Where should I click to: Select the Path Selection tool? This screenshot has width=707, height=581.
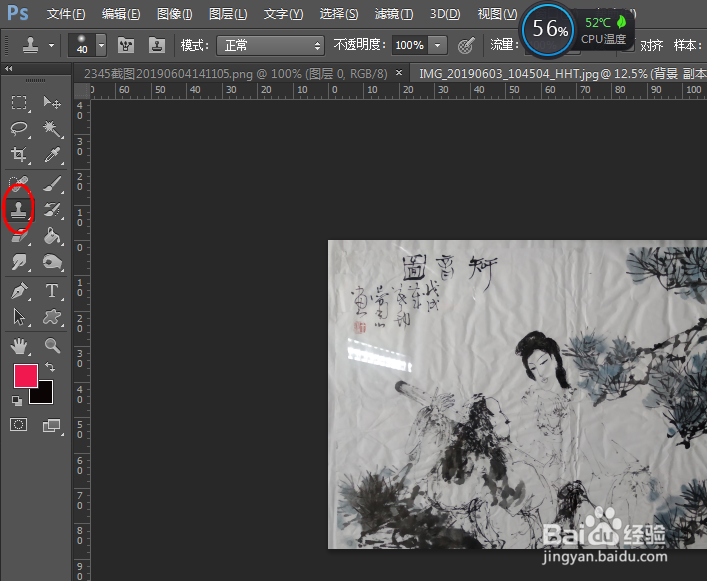19,317
